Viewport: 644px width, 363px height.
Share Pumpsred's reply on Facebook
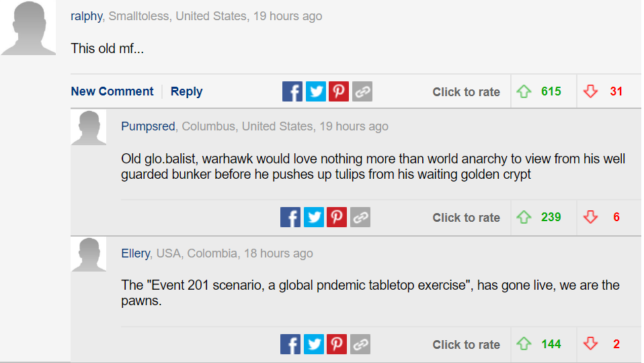pos(290,217)
